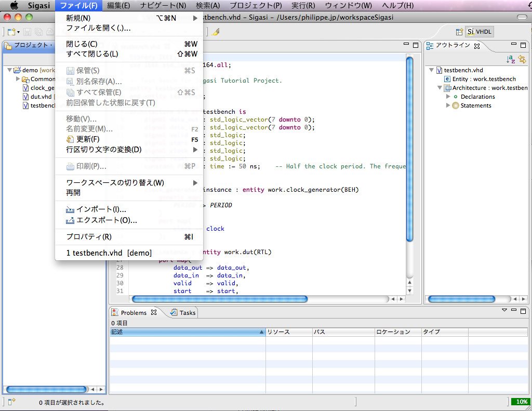This screenshot has height=411, width=532.
Task: Sort problems by パス column header
Action: (x=344, y=332)
